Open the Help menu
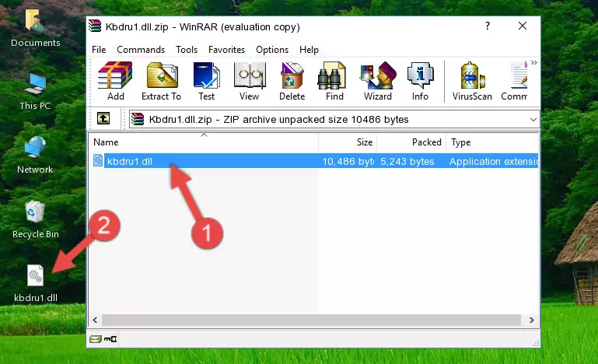 pos(309,50)
